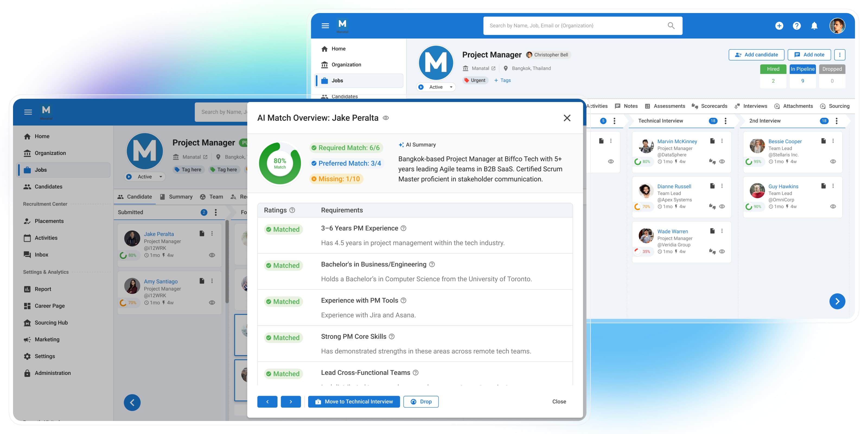The height and width of the screenshot is (434, 868).
Task: Open the help question mark icon
Action: 797,25
